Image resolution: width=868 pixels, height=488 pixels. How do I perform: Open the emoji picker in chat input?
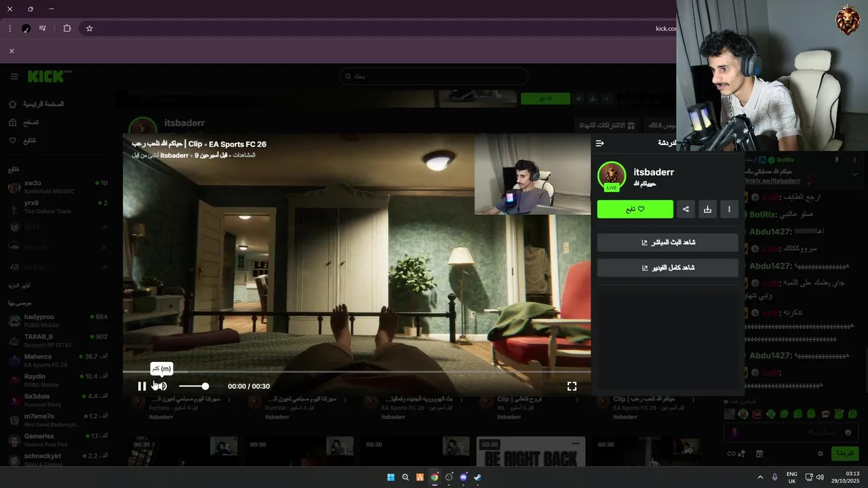(848, 432)
